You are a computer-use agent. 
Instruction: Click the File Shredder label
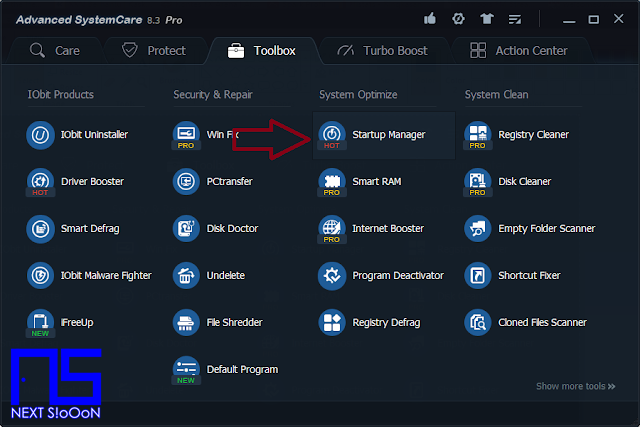[x=234, y=322]
